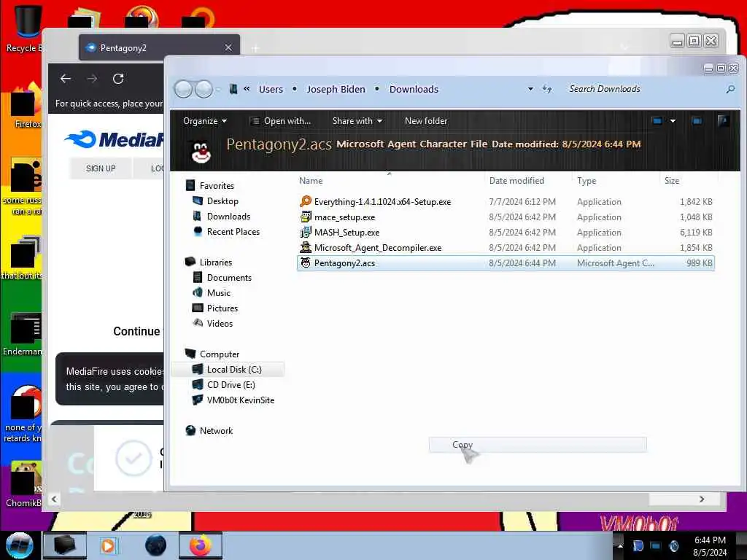This screenshot has width=747, height=560.
Task: Expand the view options dropdown arrow
Action: point(673,121)
